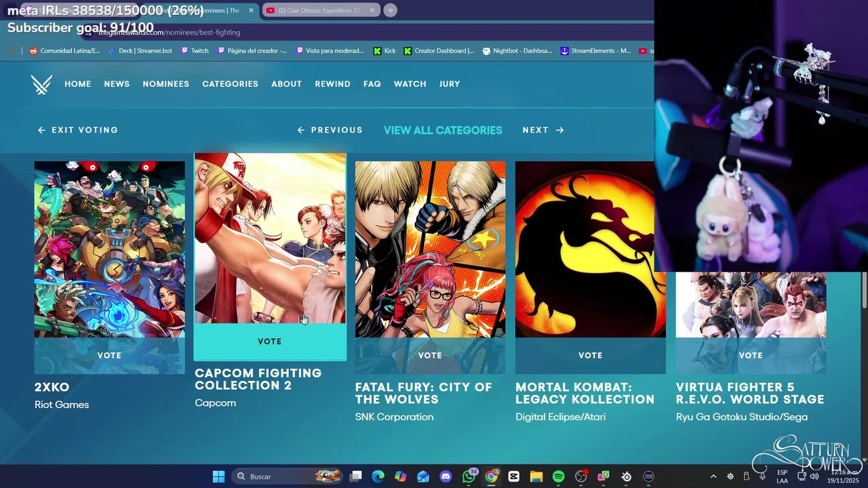The height and width of the screenshot is (488, 868).
Task: Vote for Fatal Fury: City of the Wolves
Action: point(430,355)
